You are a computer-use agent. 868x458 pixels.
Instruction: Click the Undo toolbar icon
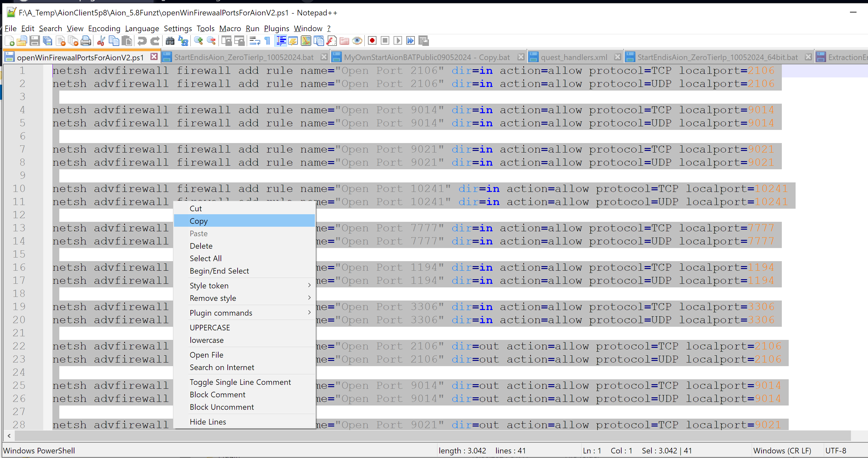point(142,41)
